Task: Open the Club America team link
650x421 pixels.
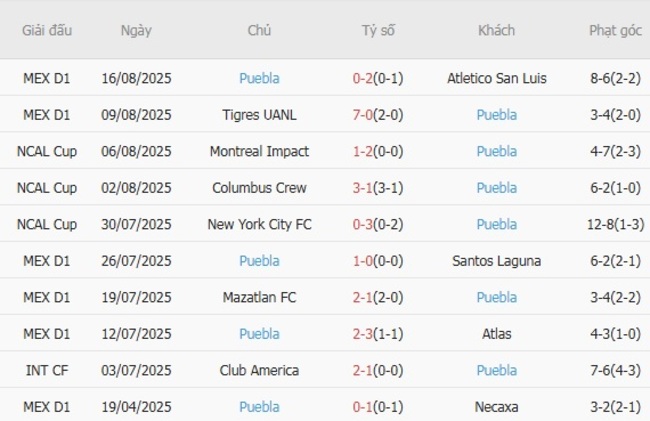Action: (x=259, y=370)
